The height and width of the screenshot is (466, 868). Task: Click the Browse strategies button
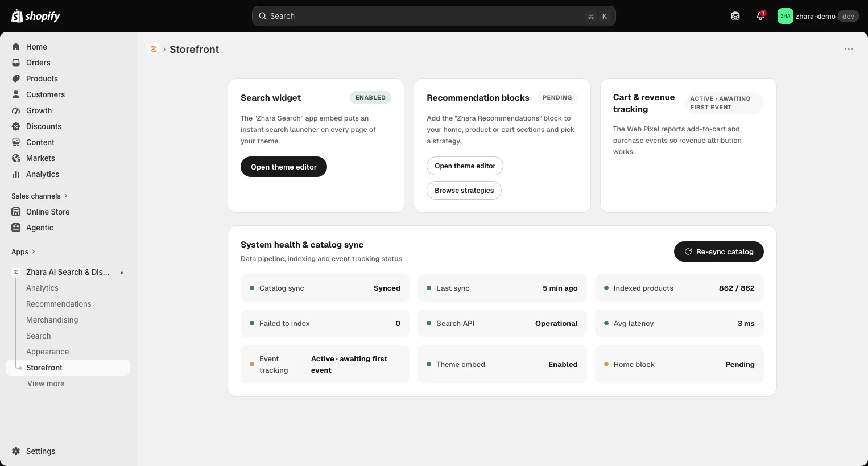(464, 191)
